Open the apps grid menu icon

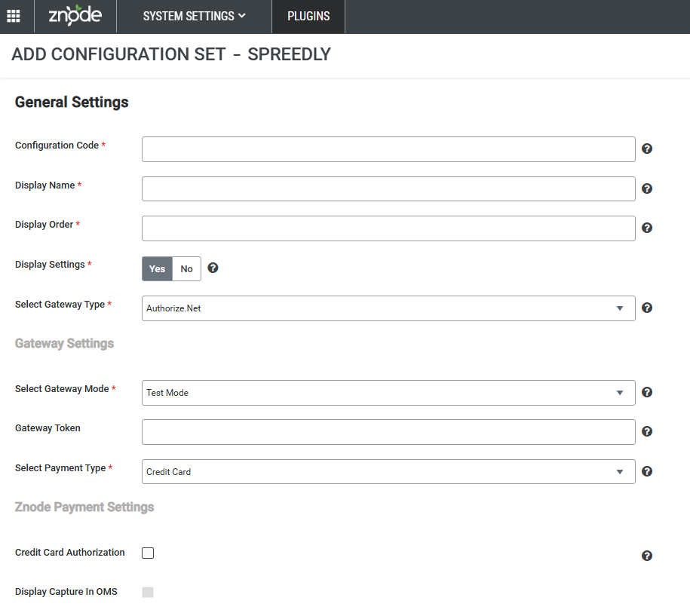pyautogui.click(x=14, y=17)
